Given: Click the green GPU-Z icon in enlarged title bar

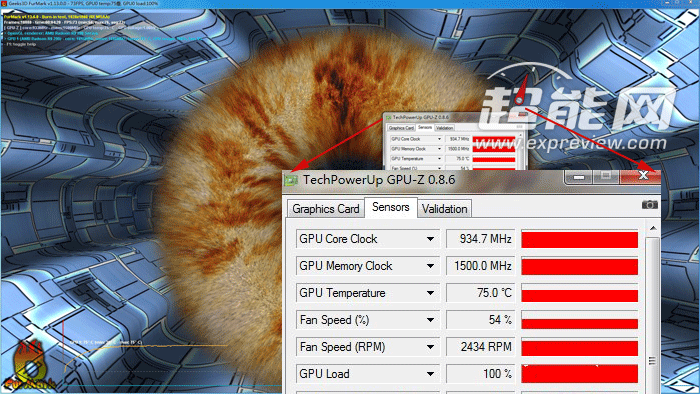Looking at the screenshot, I should tap(292, 181).
